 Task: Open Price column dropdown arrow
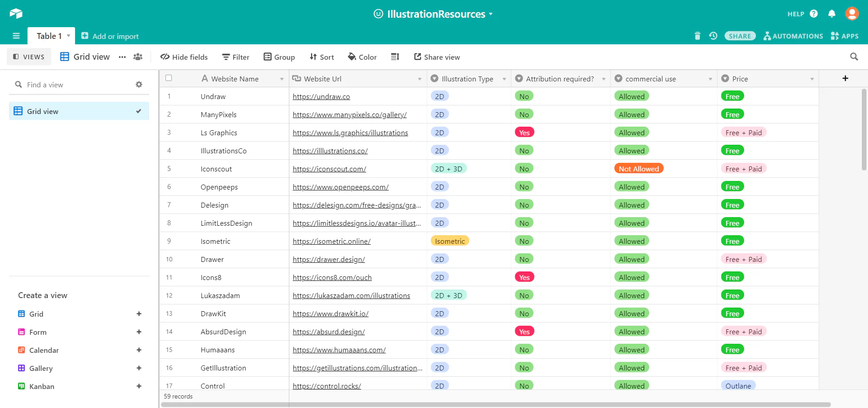[812, 79]
